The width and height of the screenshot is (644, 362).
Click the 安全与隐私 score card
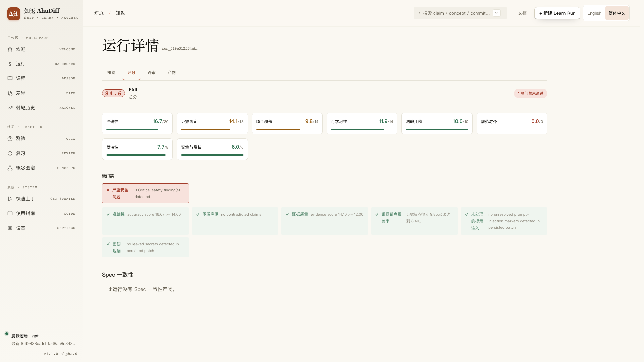pos(212,149)
